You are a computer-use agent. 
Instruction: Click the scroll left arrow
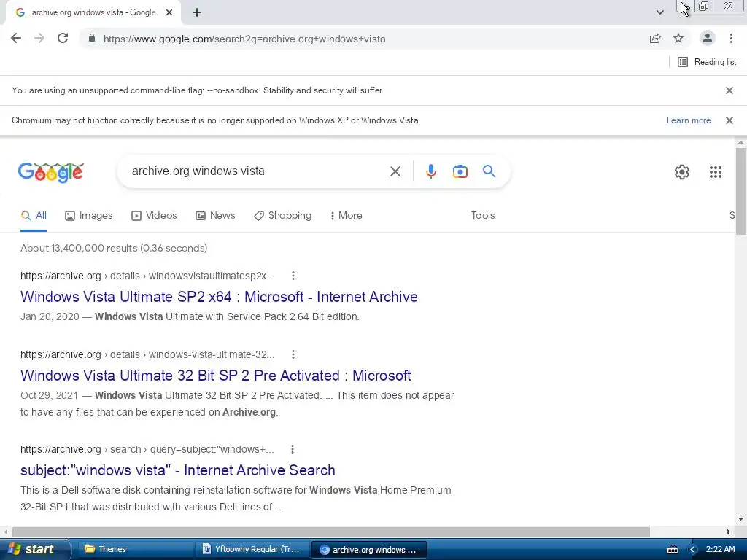[x=6, y=532]
